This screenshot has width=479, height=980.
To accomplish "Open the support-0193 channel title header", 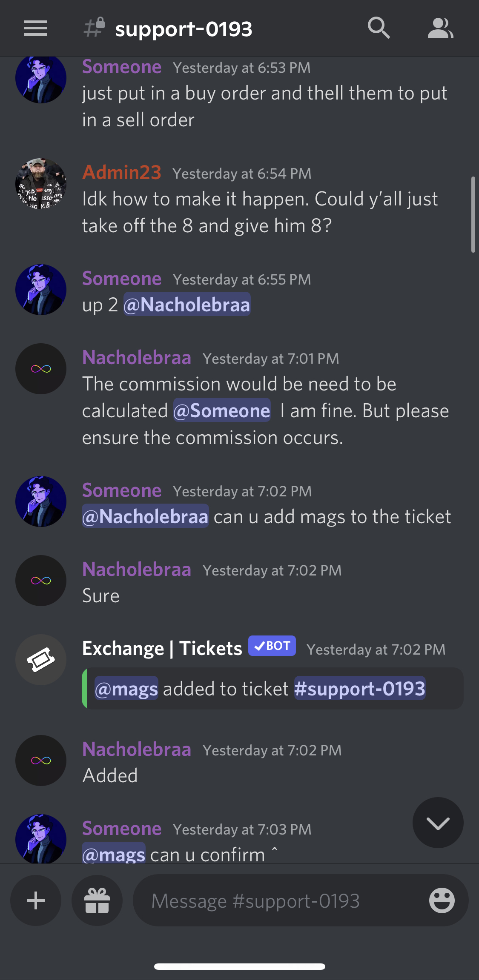I will click(184, 28).
